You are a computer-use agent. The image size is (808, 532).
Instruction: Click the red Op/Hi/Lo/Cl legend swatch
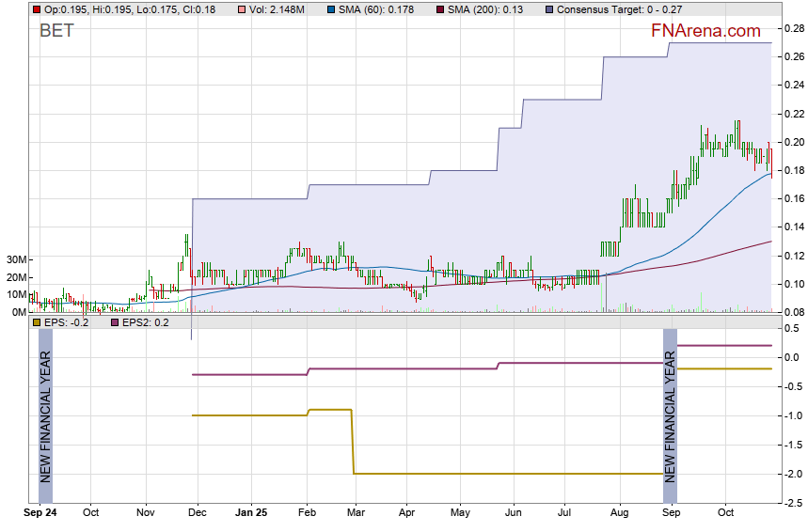coord(36,9)
